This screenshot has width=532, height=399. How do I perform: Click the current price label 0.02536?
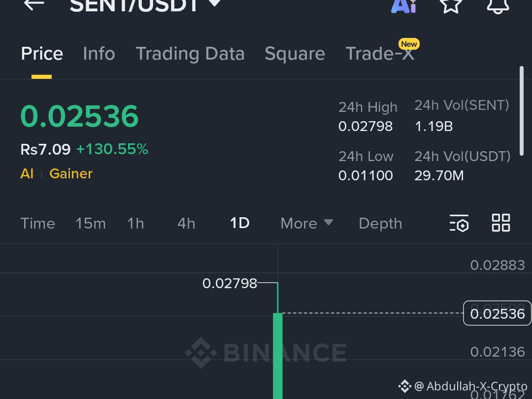497,313
